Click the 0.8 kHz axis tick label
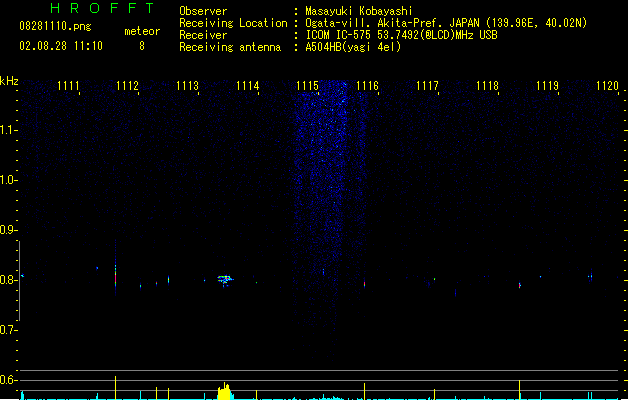The width and height of the screenshot is (629, 400). click(x=8, y=280)
